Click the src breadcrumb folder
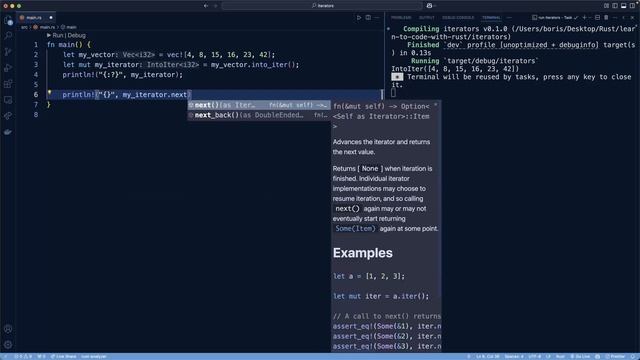Screen dimensions: 640x360 pyautogui.click(x=24, y=27)
